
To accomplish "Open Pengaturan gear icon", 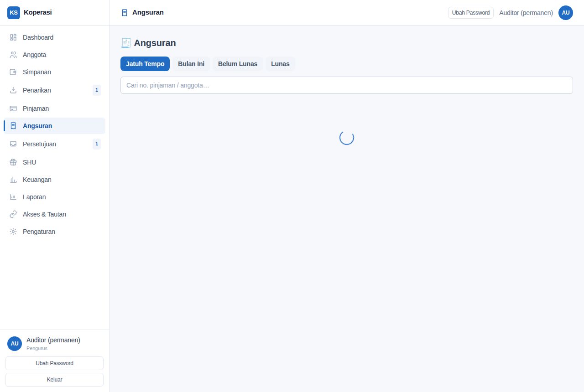I will [x=13, y=232].
